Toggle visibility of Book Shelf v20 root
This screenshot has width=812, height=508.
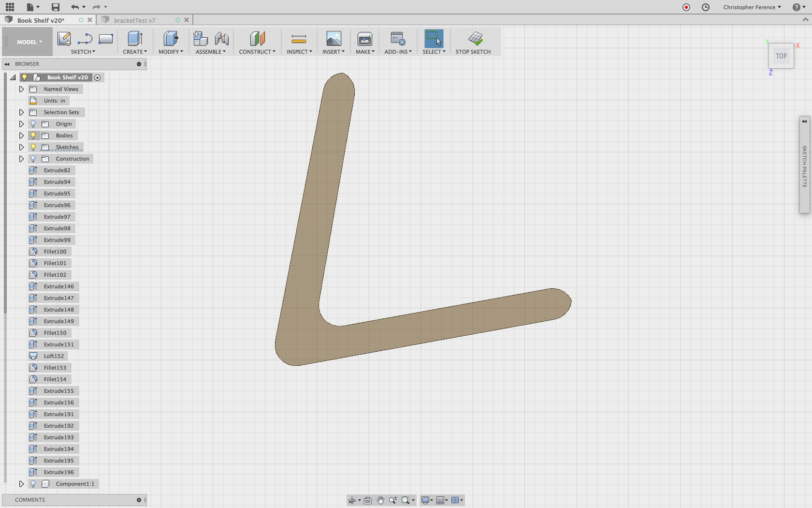24,77
